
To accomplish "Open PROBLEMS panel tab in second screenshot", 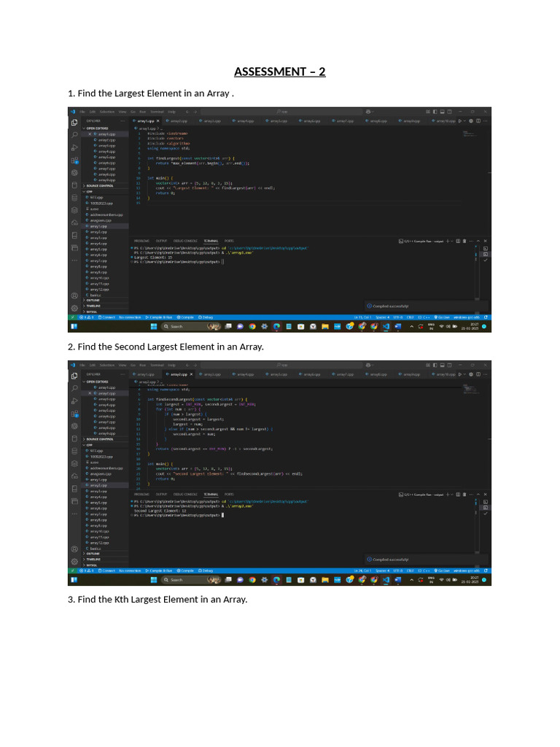I will [141, 495].
